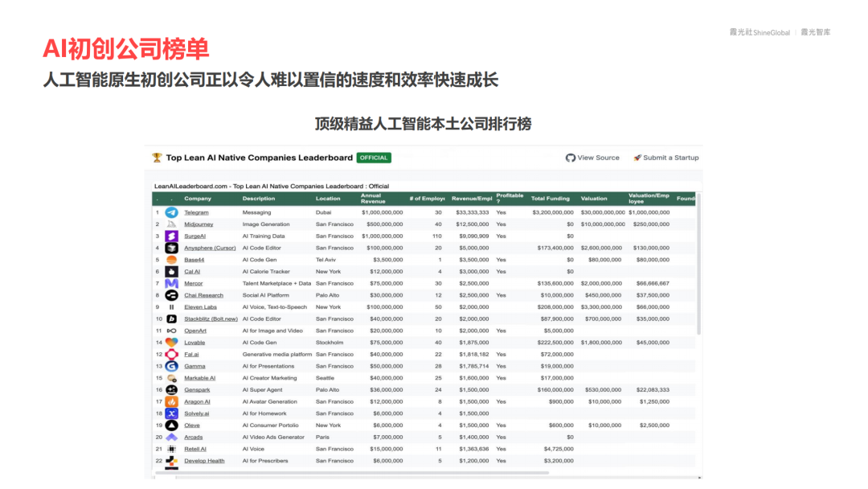Click the Mercor logo icon
This screenshot has height=489, width=868.
[x=172, y=283]
